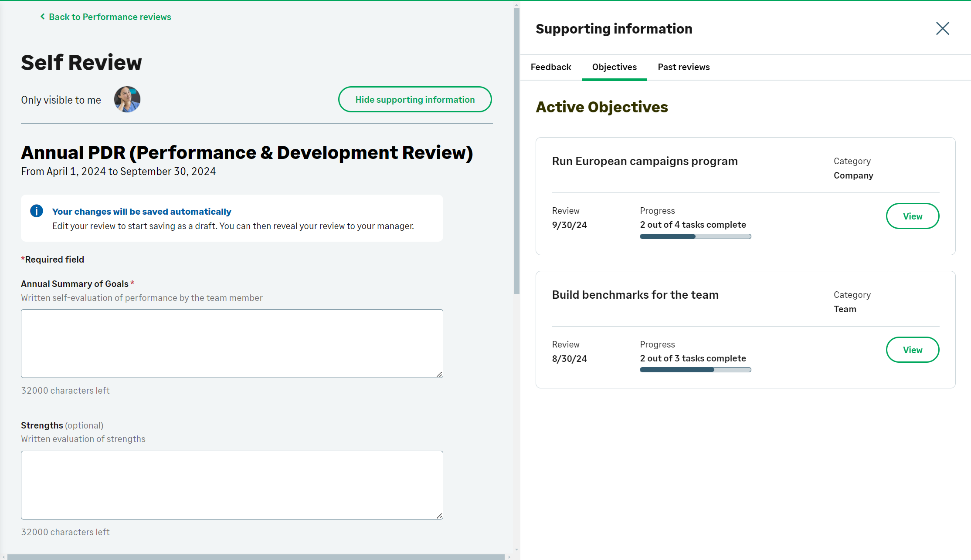The image size is (971, 560).
Task: Select the Objectives tab
Action: pyautogui.click(x=614, y=67)
